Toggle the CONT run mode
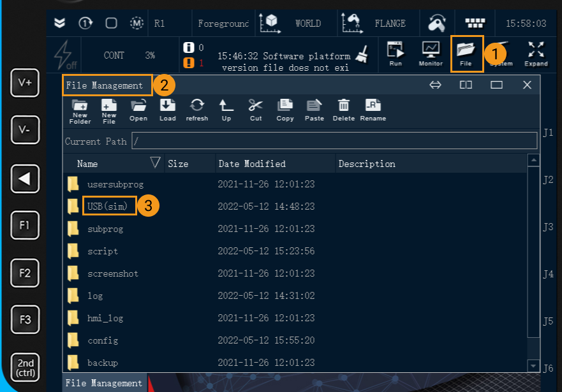Screen dimensions: 562x392 click(114, 55)
